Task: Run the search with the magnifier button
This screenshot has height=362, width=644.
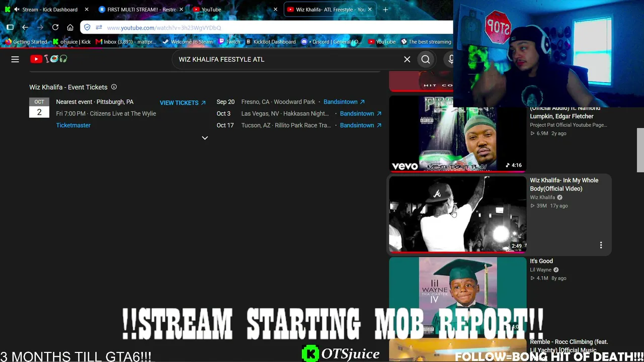Action: coord(426,59)
